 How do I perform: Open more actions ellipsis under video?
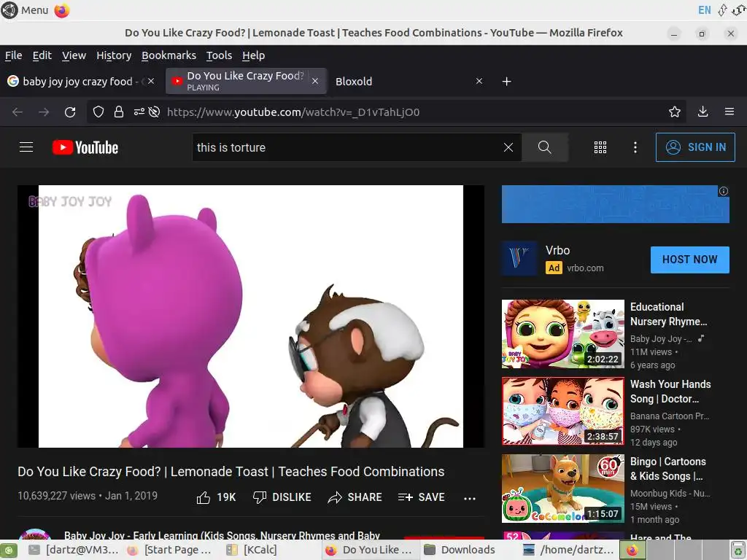click(x=470, y=498)
